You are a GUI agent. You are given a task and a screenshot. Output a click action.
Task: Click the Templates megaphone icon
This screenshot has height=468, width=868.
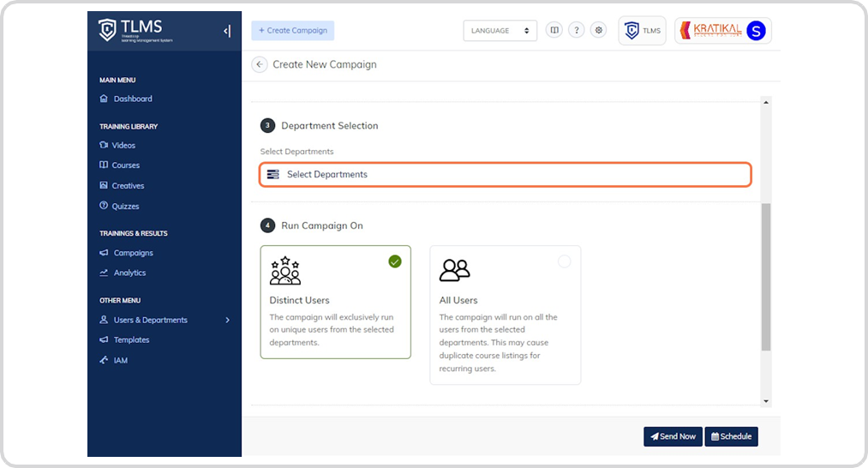pos(104,339)
